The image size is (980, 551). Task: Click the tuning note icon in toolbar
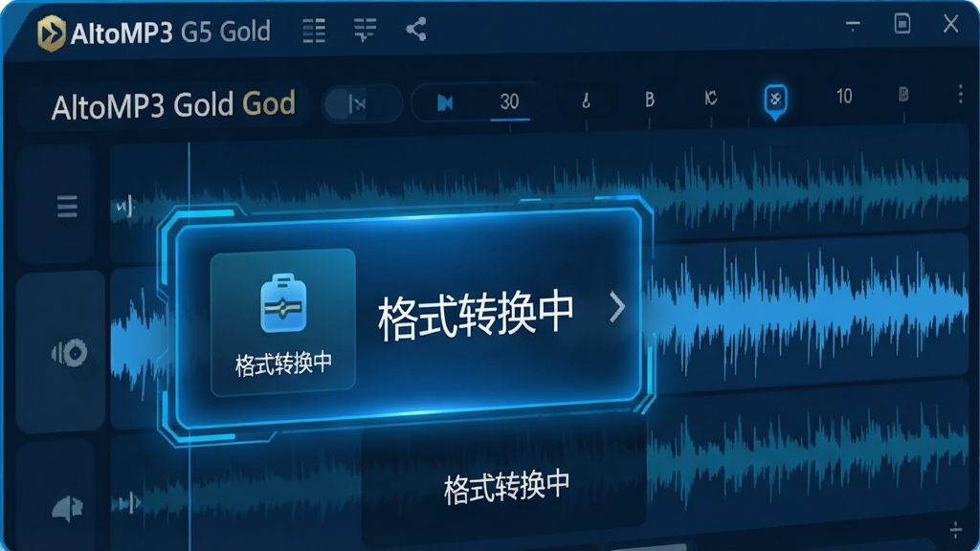point(586,99)
